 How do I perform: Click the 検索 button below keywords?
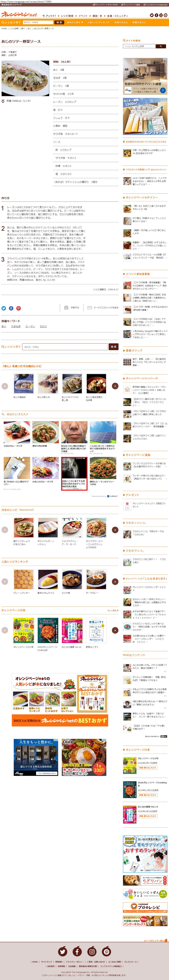click(113, 347)
